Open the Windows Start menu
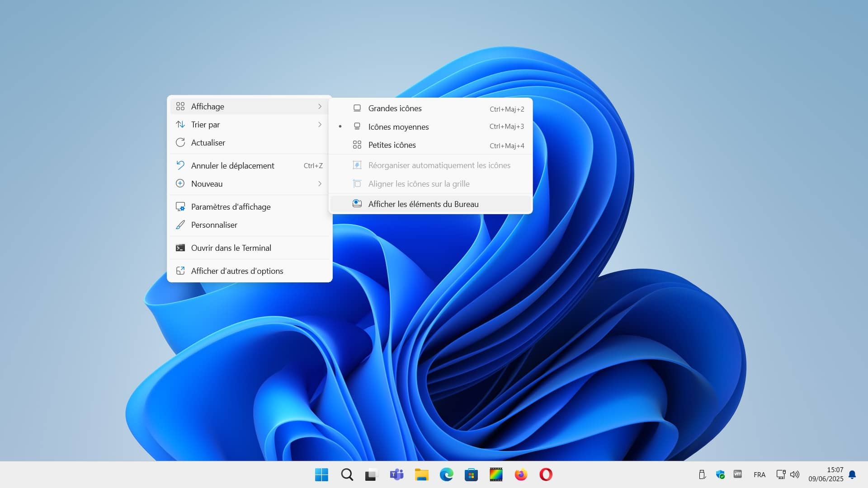This screenshot has width=868, height=488. [x=321, y=474]
